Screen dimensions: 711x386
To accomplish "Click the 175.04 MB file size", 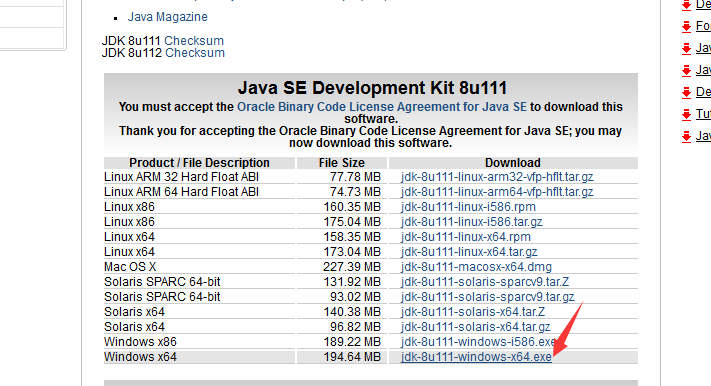I will (352, 222).
